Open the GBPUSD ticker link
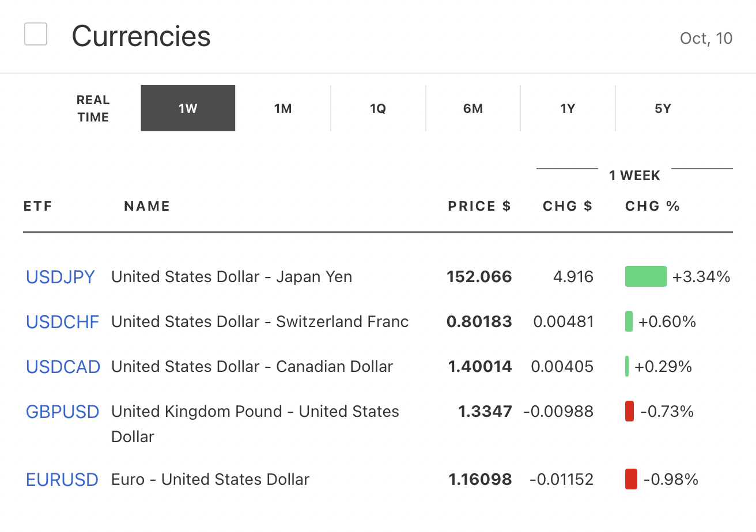The height and width of the screenshot is (532, 756). pos(62,412)
